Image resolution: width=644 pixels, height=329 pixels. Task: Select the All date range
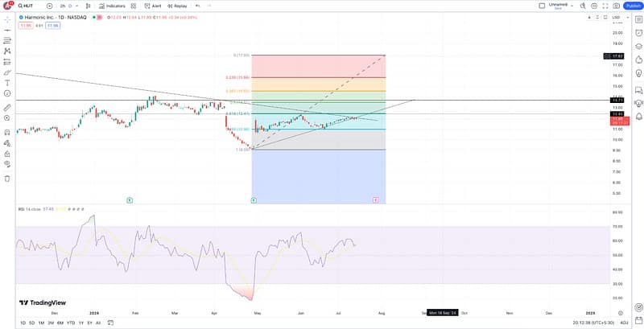(97, 323)
